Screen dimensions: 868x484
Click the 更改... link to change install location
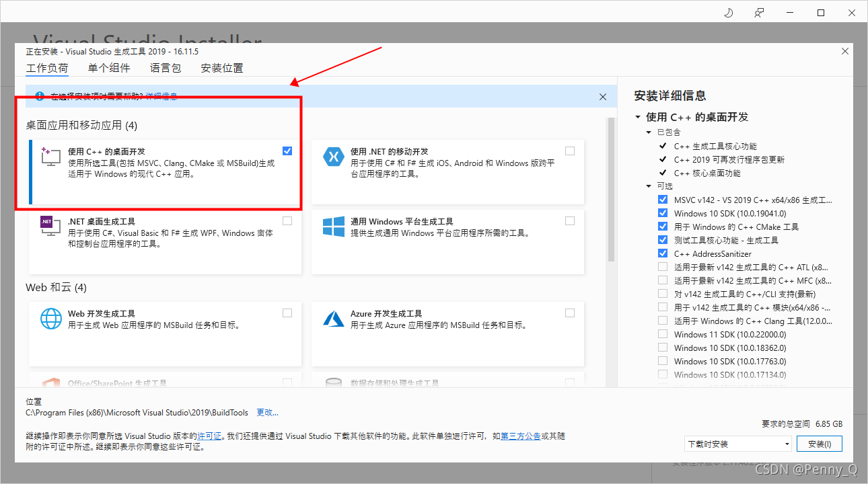(267, 412)
